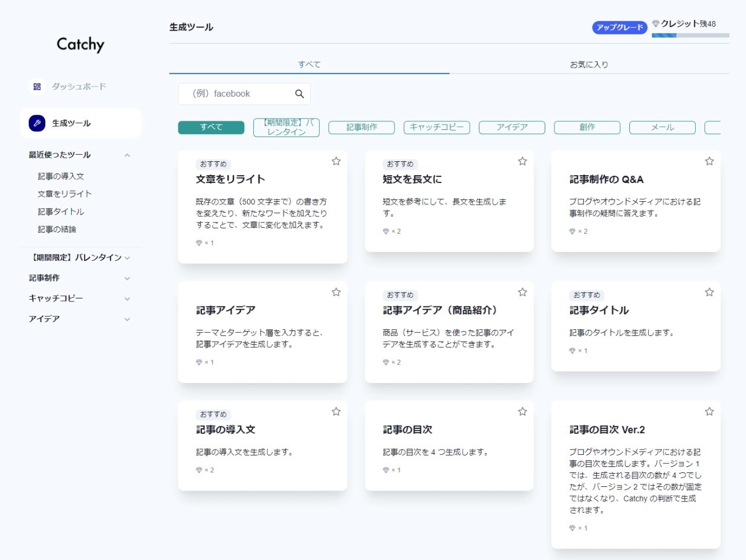Image resolution: width=746 pixels, height=560 pixels.
Task: Favorite the 記事アイデア tool via its star
Action: point(336,292)
